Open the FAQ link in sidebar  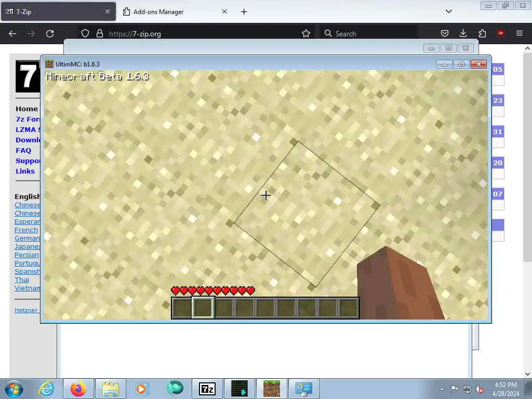point(23,150)
